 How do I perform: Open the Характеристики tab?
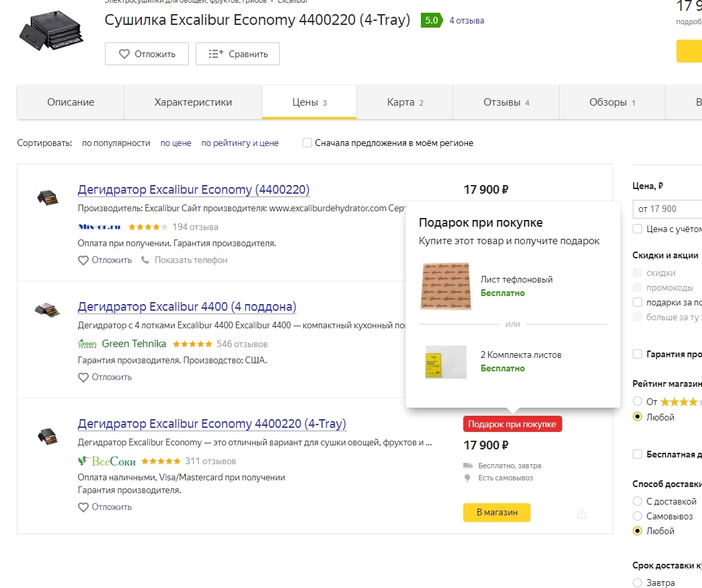click(193, 102)
